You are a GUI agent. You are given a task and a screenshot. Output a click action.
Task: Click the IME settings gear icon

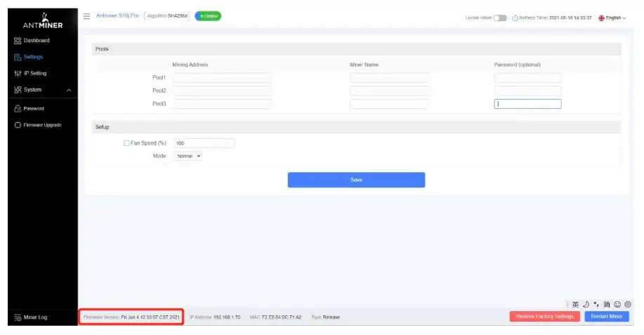point(628,305)
